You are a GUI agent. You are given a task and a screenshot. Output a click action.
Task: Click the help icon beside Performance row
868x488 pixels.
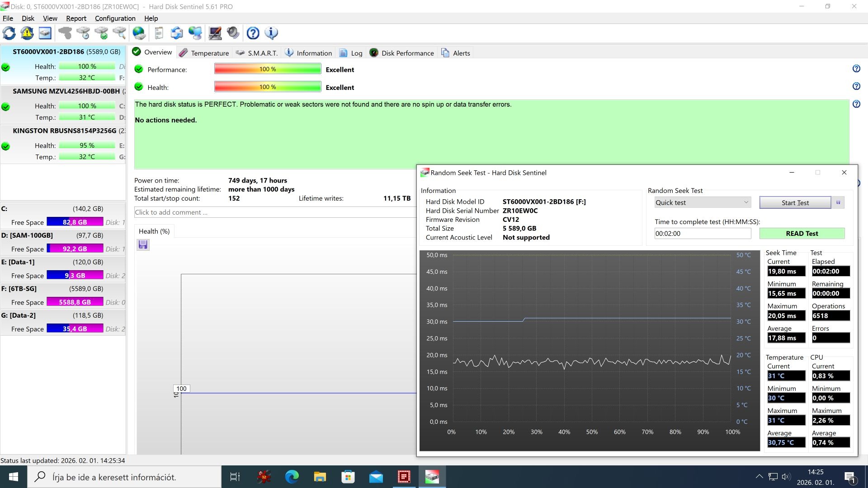(x=856, y=69)
